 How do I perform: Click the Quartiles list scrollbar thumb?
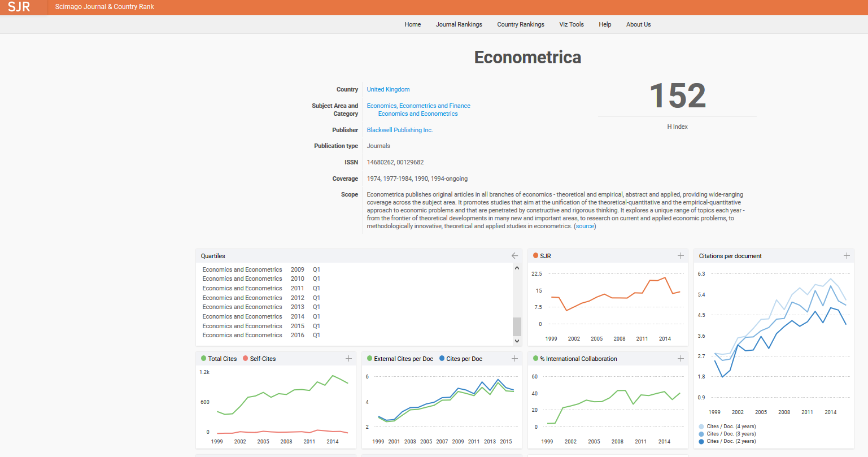pyautogui.click(x=517, y=327)
